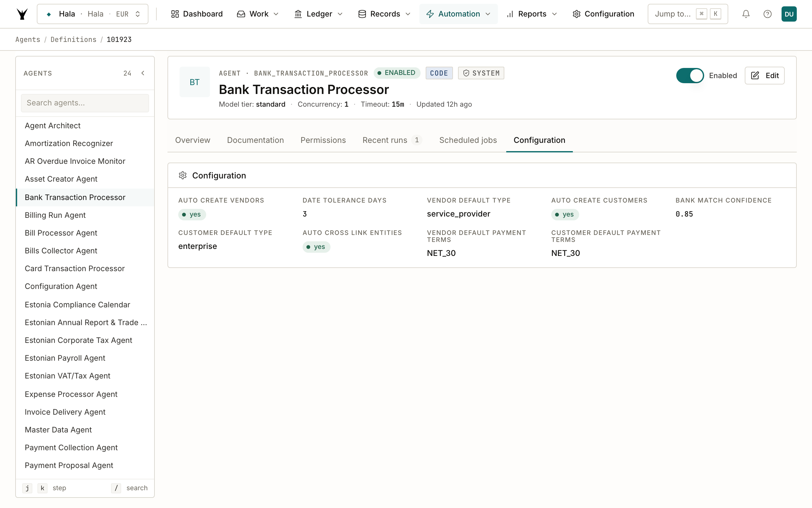812x508 pixels.
Task: Select Bill Processor Agent
Action: [85, 233]
